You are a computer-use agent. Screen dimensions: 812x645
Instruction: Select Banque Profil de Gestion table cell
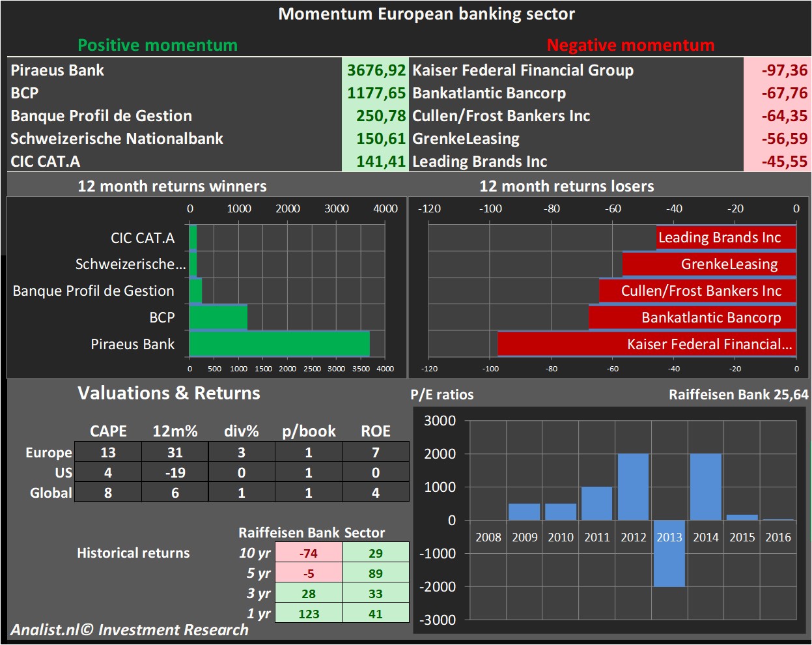(175, 115)
